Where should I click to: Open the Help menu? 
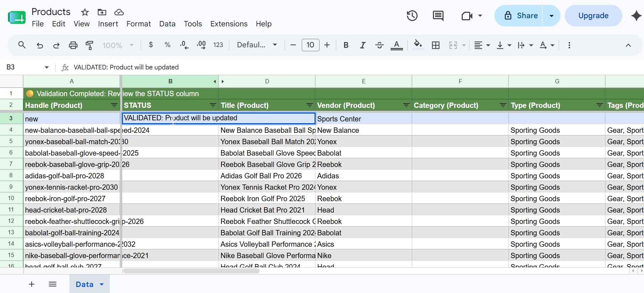(x=264, y=24)
